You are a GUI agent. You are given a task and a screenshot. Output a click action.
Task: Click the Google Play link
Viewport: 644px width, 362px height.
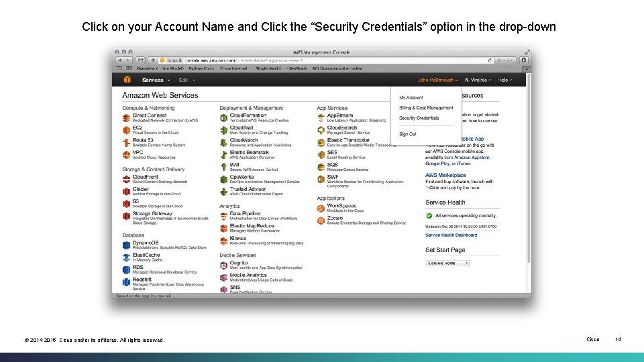coord(437,164)
